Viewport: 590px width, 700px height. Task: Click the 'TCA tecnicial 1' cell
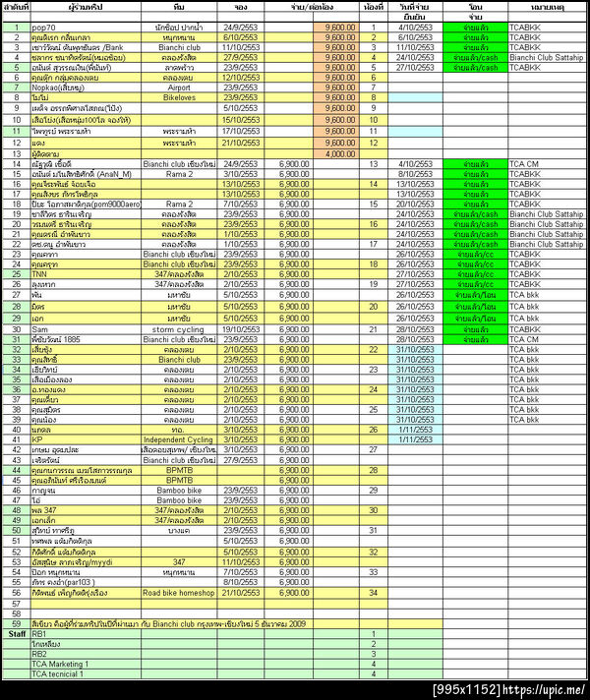pyautogui.click(x=86, y=674)
